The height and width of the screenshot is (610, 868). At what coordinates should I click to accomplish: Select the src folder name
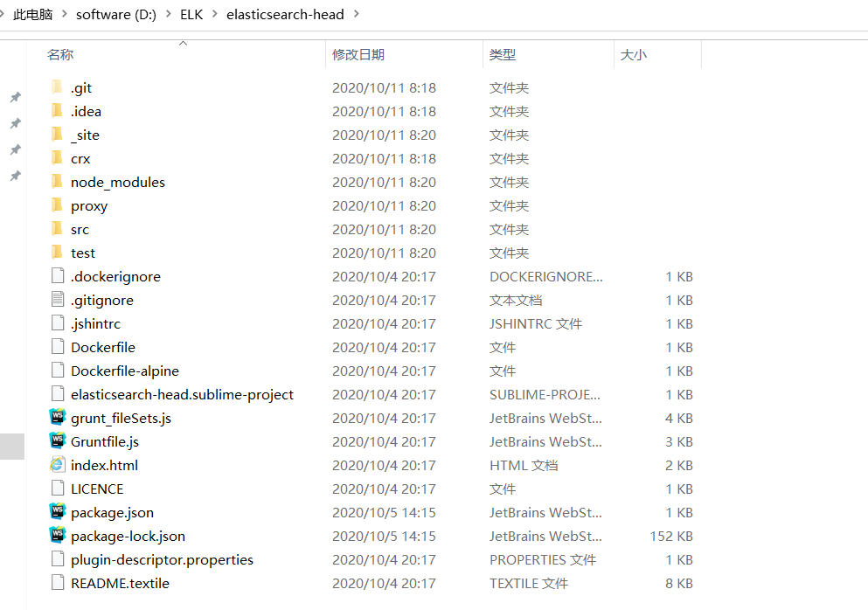pos(80,229)
